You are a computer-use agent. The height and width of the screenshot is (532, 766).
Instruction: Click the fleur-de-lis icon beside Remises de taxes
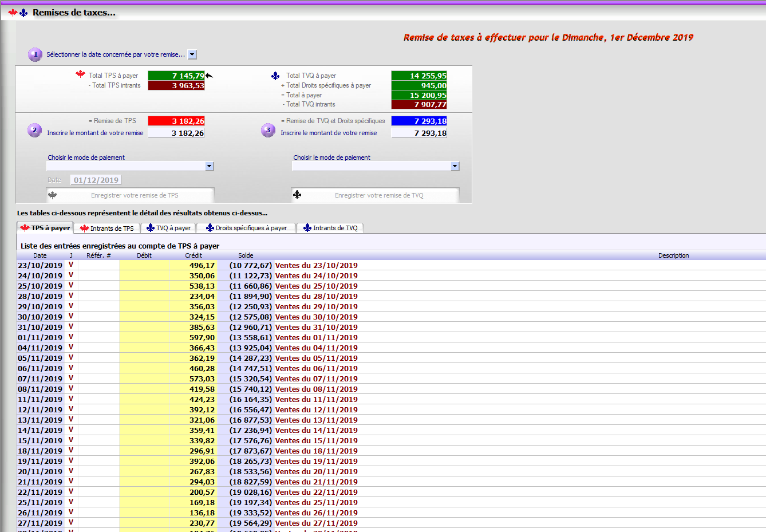point(23,13)
